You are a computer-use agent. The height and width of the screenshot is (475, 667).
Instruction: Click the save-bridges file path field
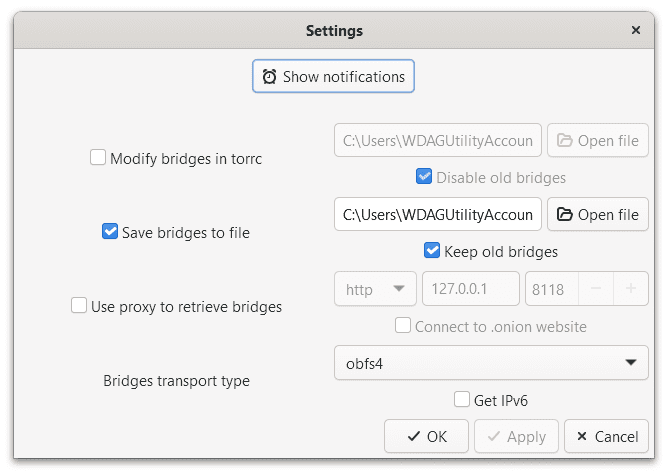[438, 214]
